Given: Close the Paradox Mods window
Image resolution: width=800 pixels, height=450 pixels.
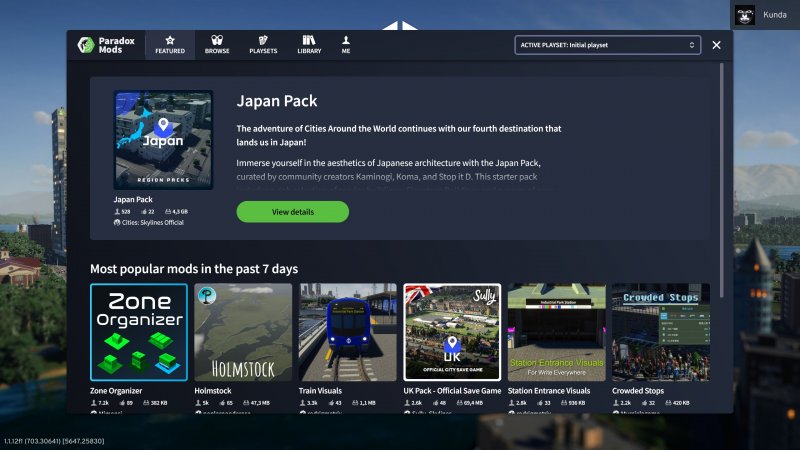Looking at the screenshot, I should (716, 45).
